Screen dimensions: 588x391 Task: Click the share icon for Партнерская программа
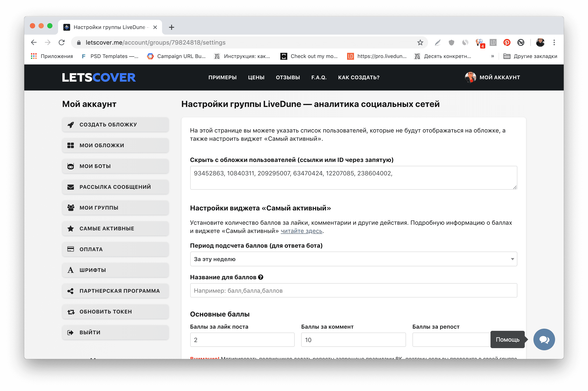[x=71, y=291]
